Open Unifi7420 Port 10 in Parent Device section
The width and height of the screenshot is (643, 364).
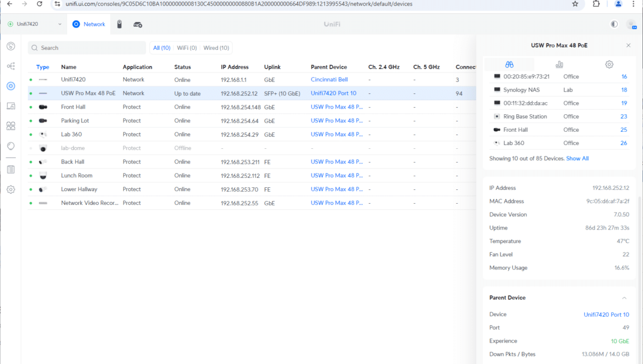point(606,315)
